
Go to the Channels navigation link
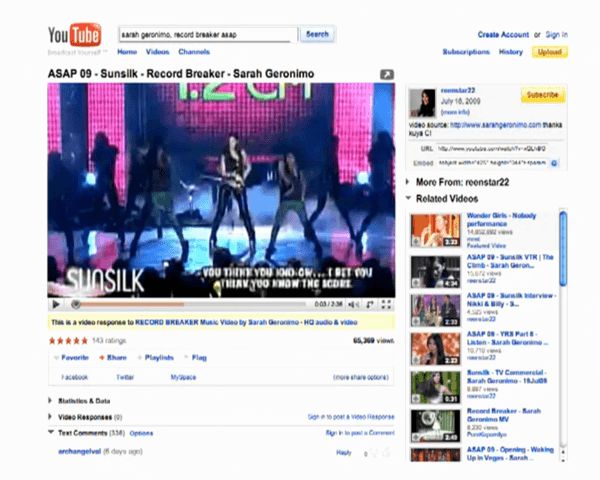pos(194,52)
